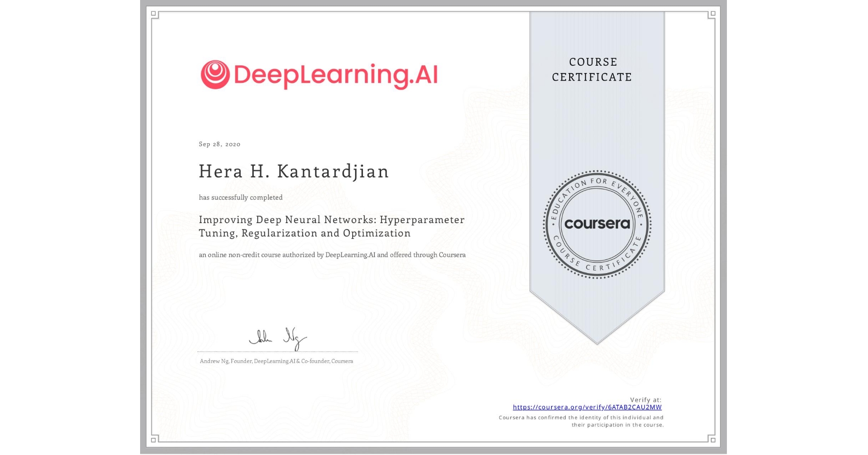
Task: Open the verification link for the certificate
Action: click(x=587, y=407)
